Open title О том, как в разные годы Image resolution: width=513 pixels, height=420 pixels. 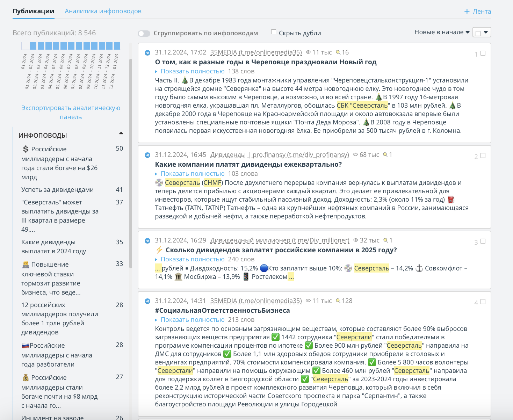(266, 62)
